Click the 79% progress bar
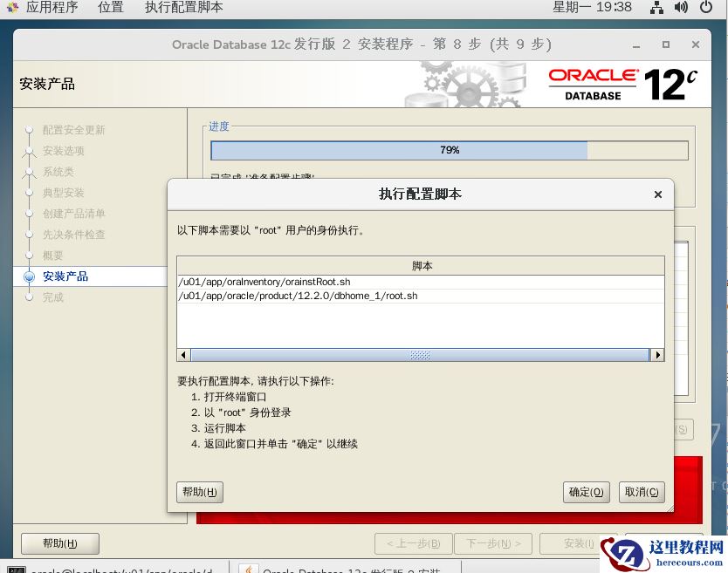 449,150
